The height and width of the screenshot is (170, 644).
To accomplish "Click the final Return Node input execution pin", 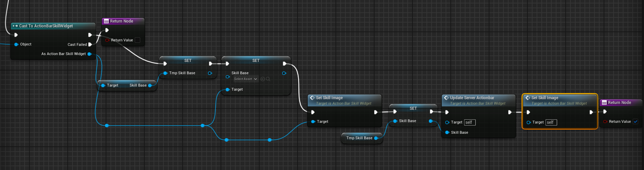I will tap(605, 112).
